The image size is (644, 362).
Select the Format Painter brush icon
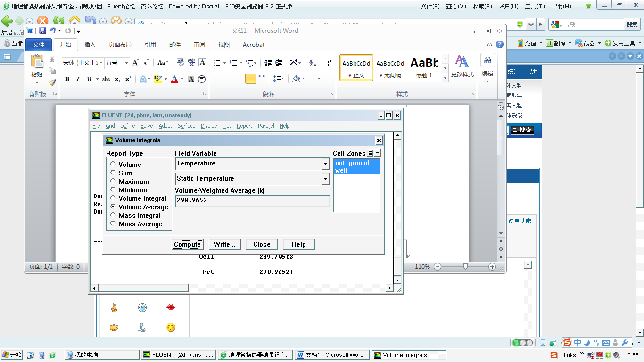click(x=52, y=82)
